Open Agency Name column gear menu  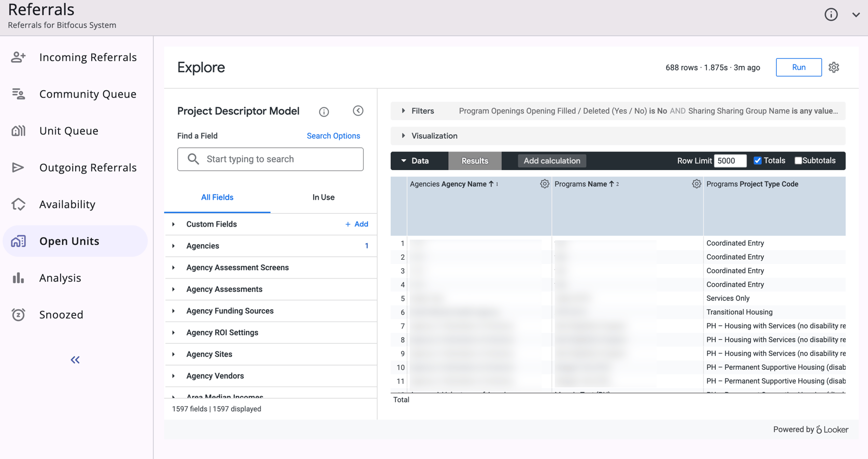pos(545,184)
